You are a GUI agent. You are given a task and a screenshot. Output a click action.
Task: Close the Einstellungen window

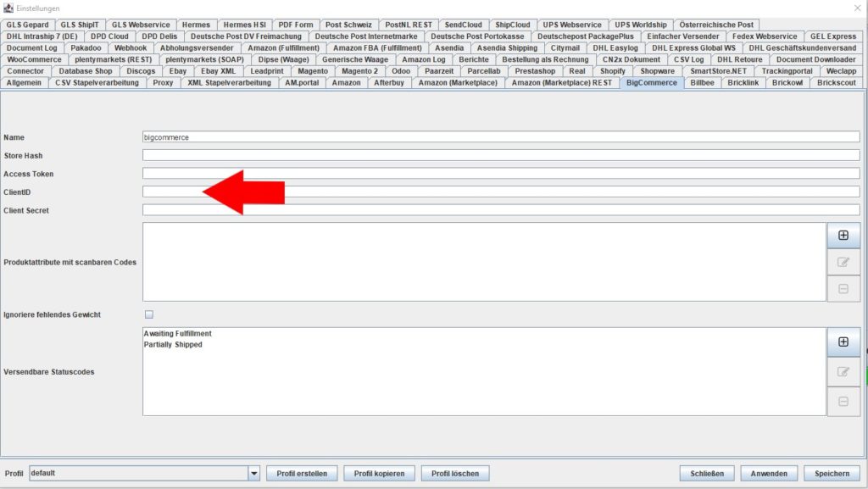point(858,8)
